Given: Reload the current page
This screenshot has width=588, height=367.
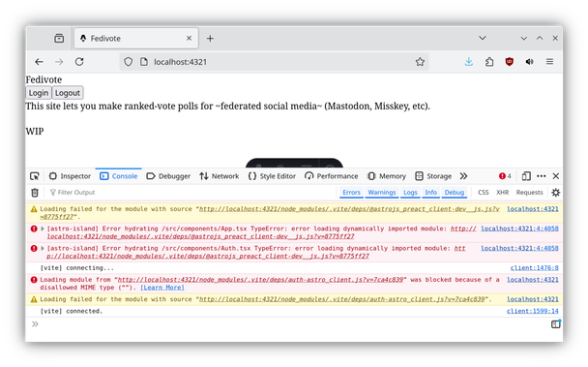Looking at the screenshot, I should point(79,62).
